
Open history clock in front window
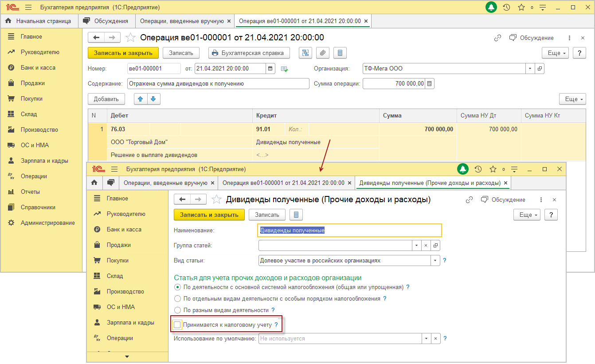pos(478,169)
